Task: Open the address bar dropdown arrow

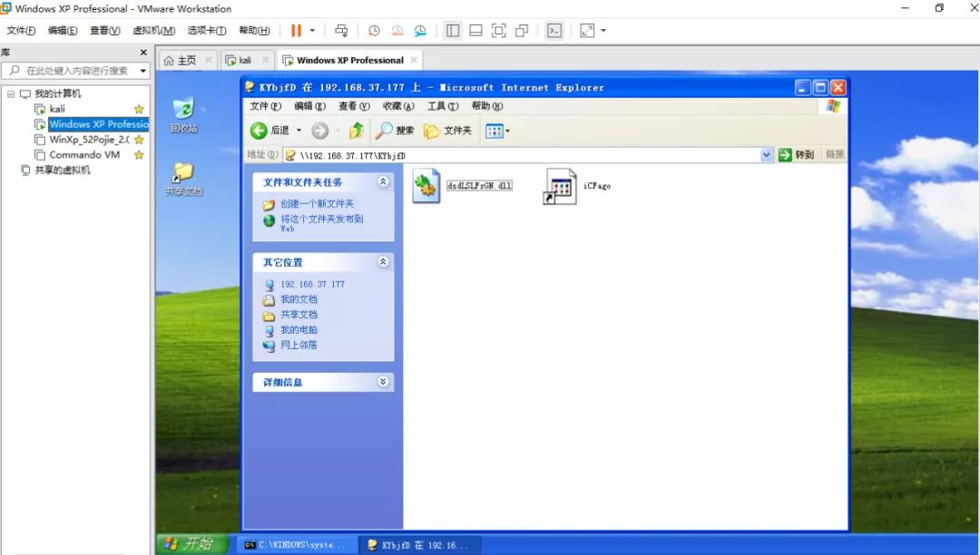Action: [x=765, y=154]
